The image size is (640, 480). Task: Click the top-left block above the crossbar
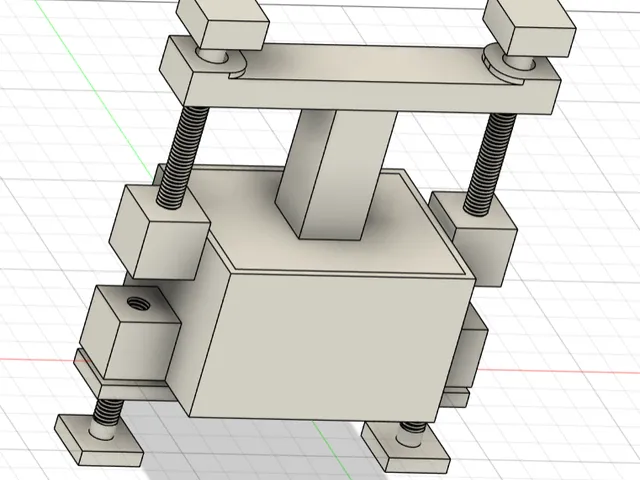[x=223, y=24]
